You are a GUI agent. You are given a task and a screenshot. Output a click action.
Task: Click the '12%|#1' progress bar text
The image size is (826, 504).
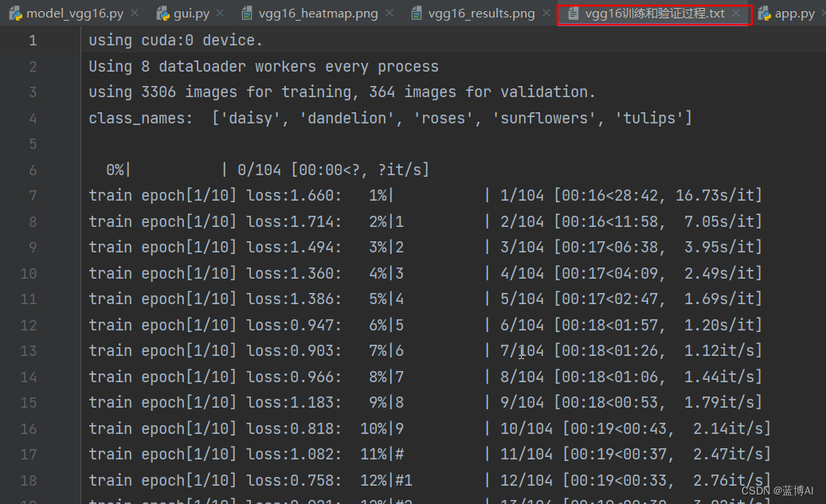[386, 481]
